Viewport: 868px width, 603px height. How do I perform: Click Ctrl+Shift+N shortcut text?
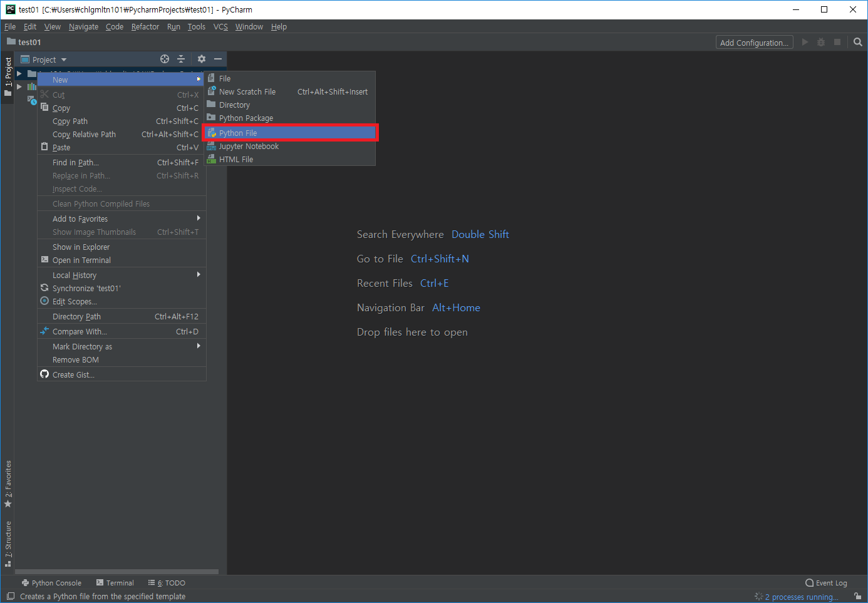pos(440,259)
